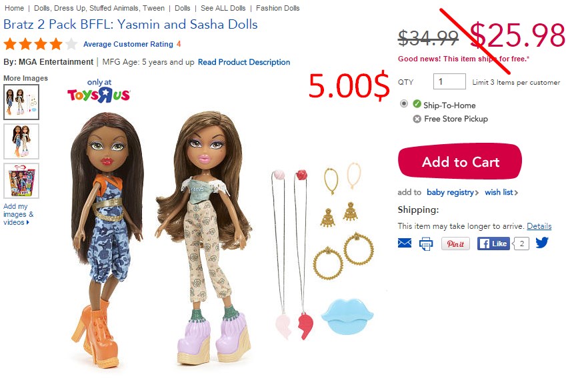Select the Ship-To-Home radio button
Viewport: 588px width, 383px height.
tap(404, 103)
